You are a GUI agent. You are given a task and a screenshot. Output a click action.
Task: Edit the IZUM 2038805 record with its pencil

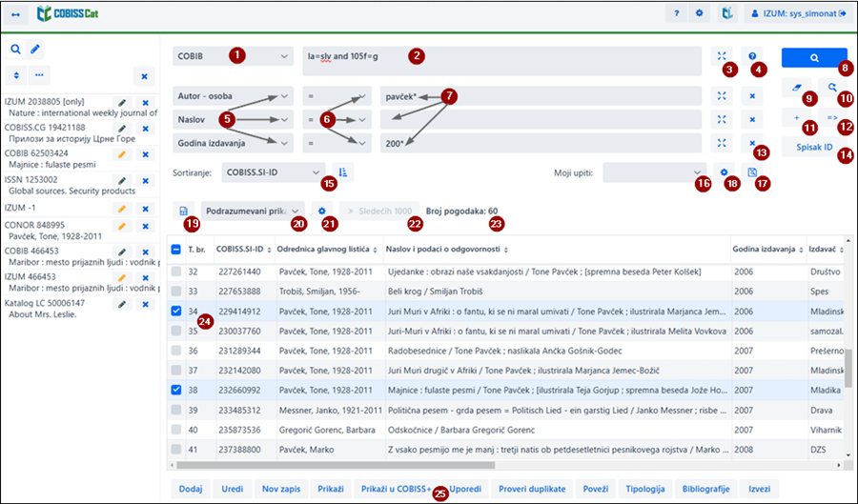pos(122,103)
